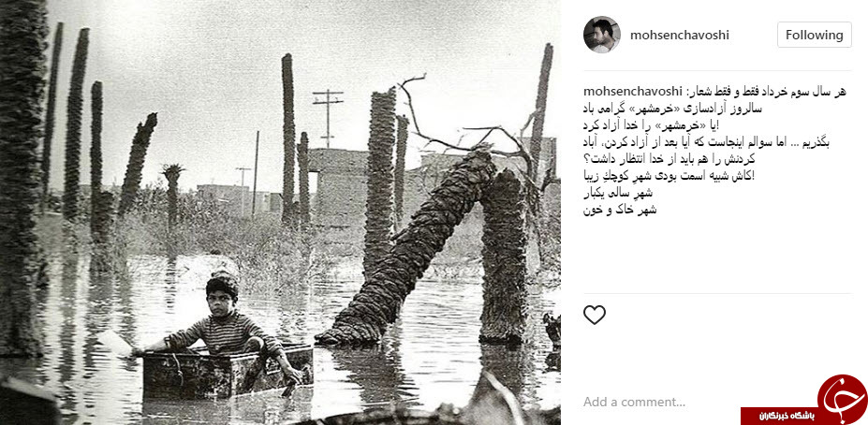This screenshot has height=425, width=868.
Task: Click the last caption line شهر خاک و خون
Action: pyautogui.click(x=620, y=210)
